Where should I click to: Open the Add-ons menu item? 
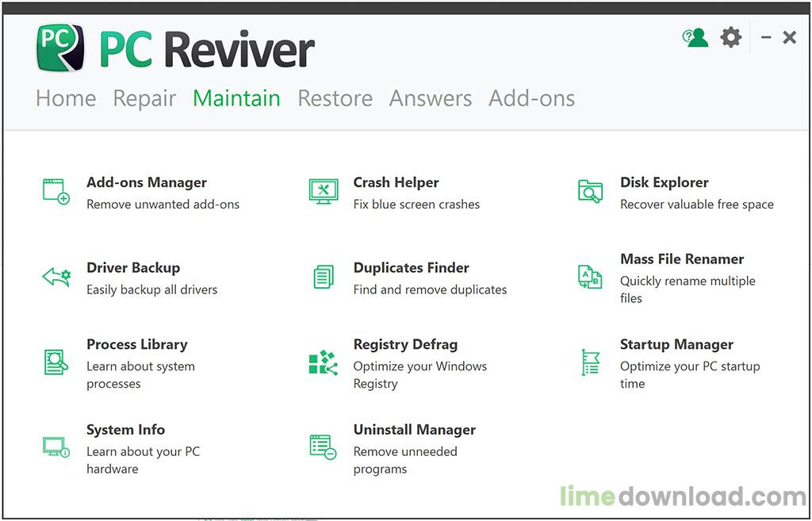click(x=532, y=98)
